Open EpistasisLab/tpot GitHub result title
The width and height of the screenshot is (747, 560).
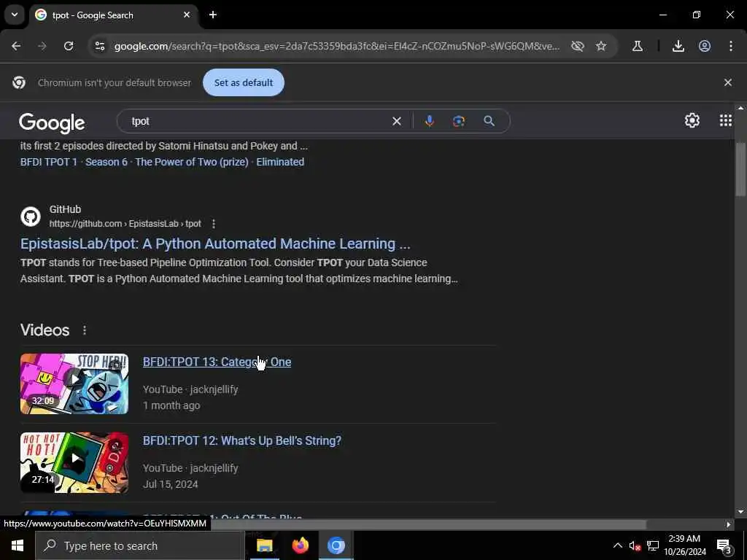pos(215,244)
